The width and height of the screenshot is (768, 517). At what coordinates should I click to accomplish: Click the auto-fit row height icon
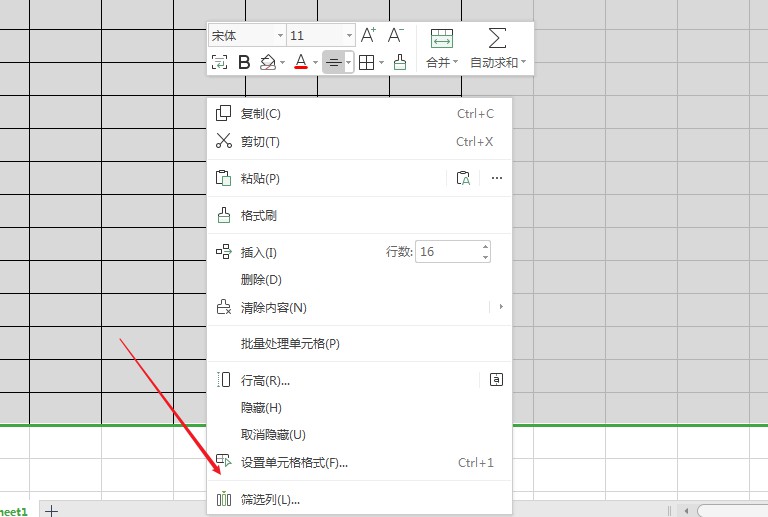point(496,379)
